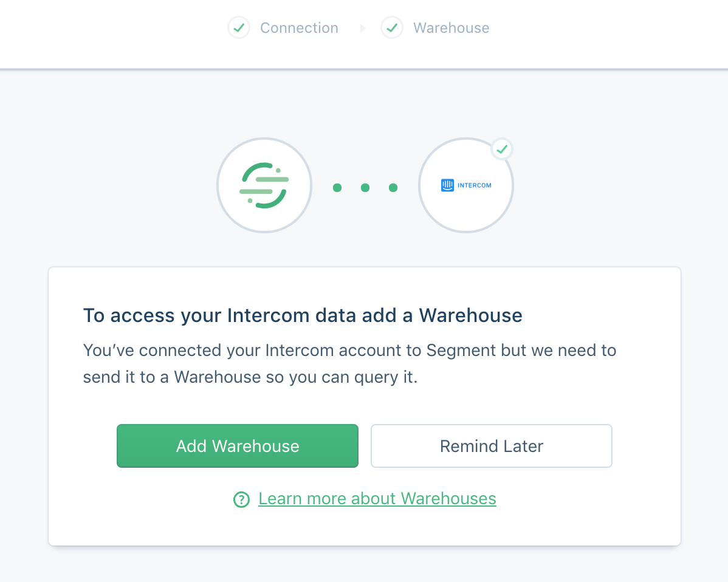Click the warehouse setup card heading
Viewport: 728px width, 582px height.
[302, 315]
